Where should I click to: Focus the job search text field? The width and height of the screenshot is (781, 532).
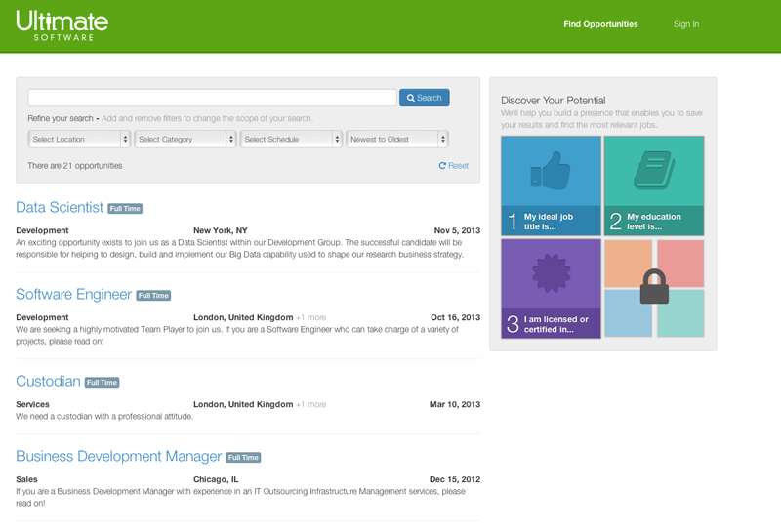click(212, 98)
